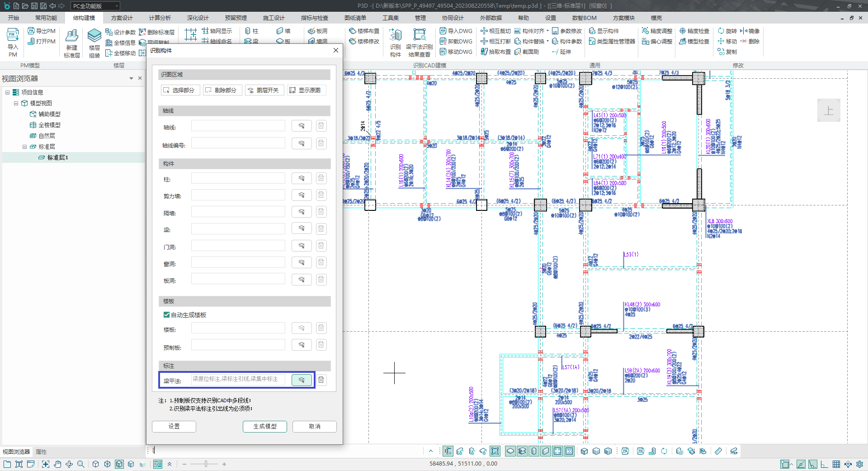This screenshot has height=471, width=868.
Task: Toggle the 图层开关 layer switch button
Action: click(264, 90)
